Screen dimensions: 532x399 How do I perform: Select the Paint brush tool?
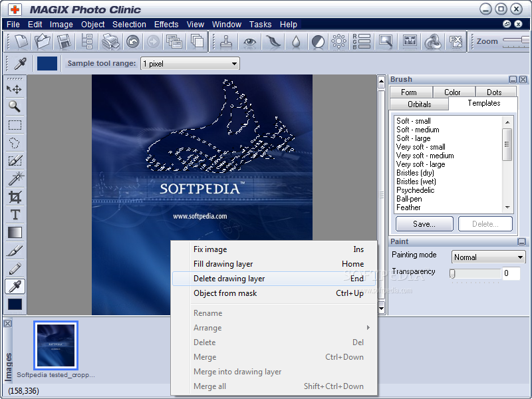pos(15,251)
